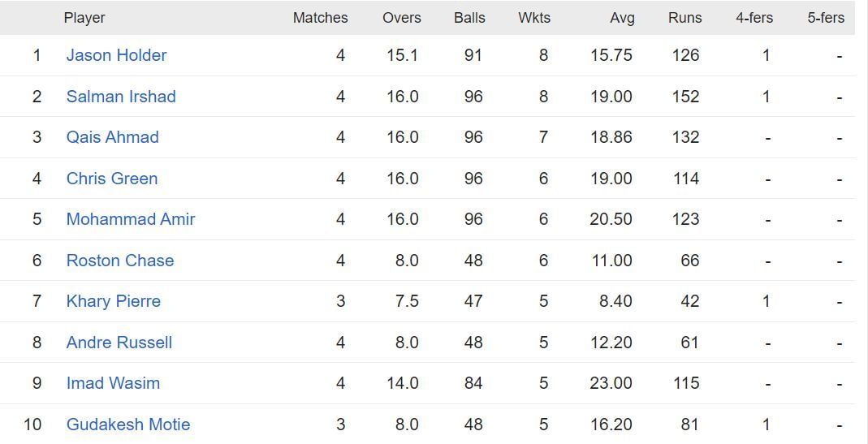868x444 pixels.
Task: Click the Overs column header
Action: 402,18
